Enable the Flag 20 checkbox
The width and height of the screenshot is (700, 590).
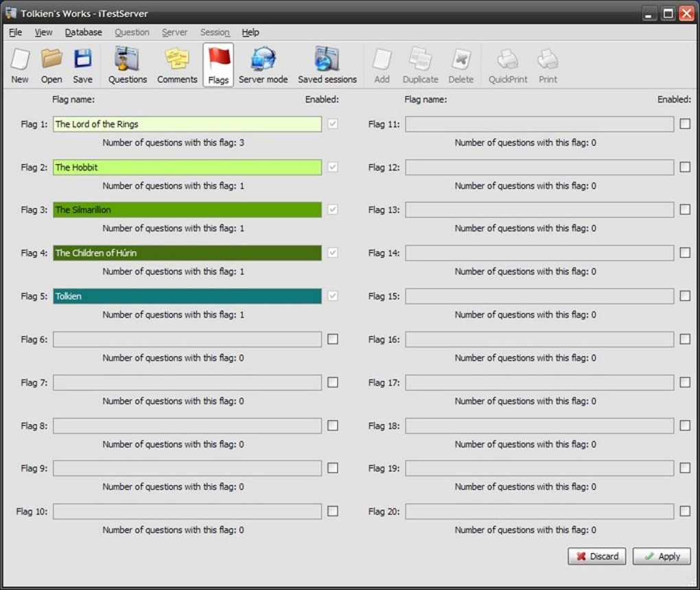[685, 511]
